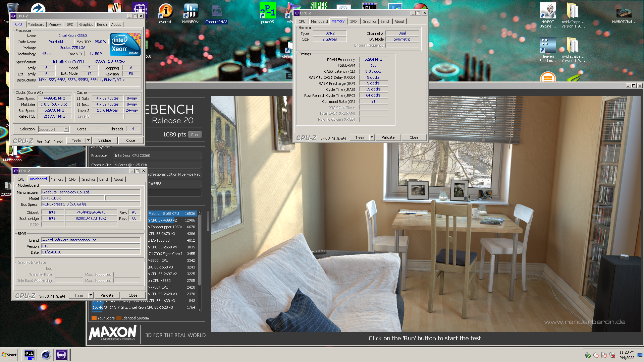Launch HWiNFO64 from the desktop
This screenshot has height=362, width=644.
(191, 13)
